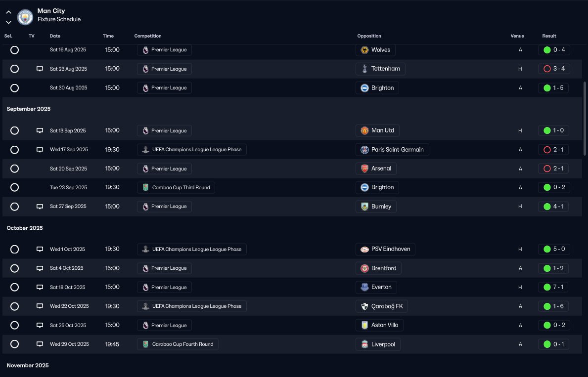Click the Aston Villa crest

[364, 325]
